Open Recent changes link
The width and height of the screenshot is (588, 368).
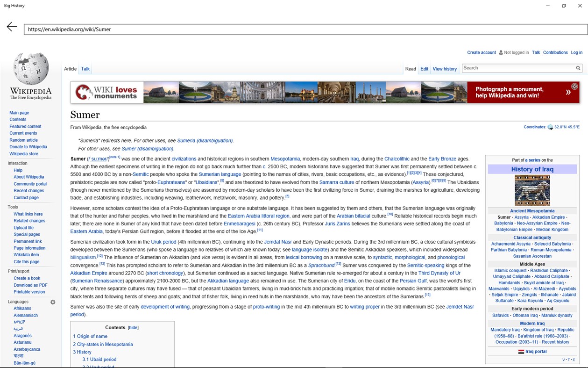pyautogui.click(x=29, y=191)
